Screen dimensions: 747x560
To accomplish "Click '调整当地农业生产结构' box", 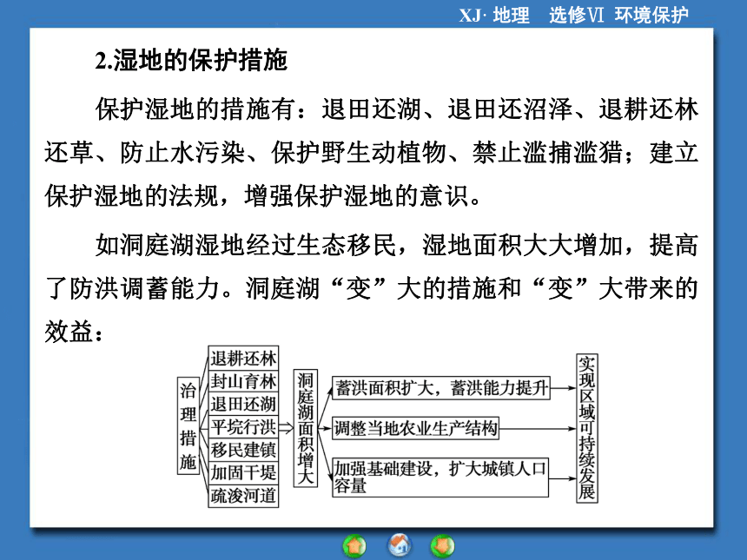I will [415, 428].
